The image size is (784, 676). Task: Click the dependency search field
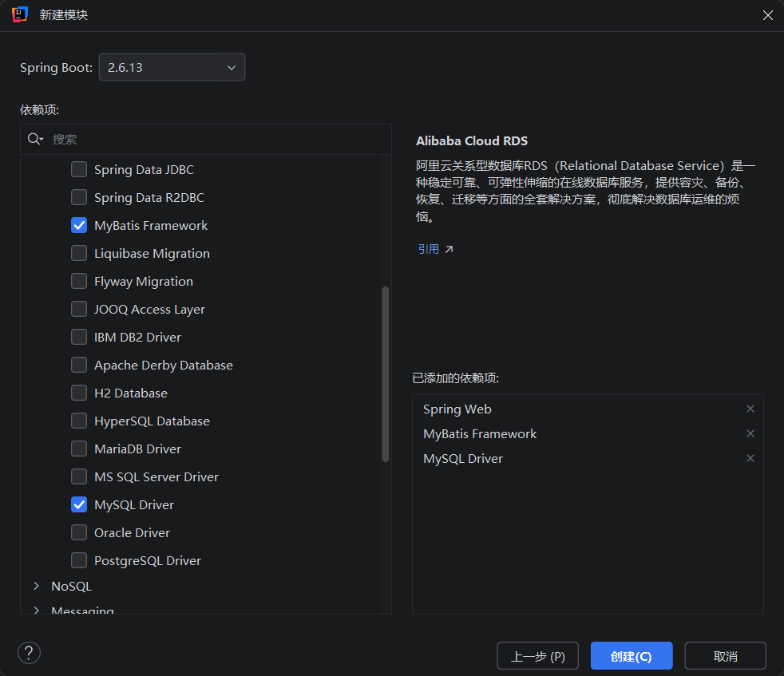(205, 139)
